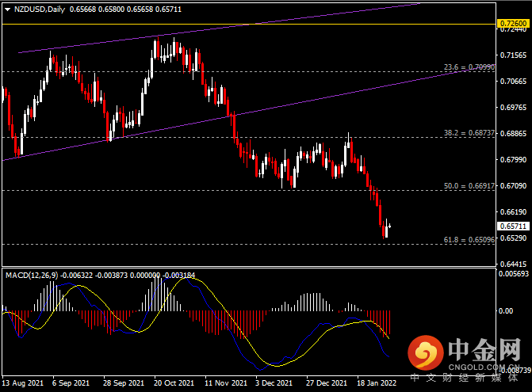Select the yellow 0.72600 price tag
Viewport: 532px width, 392px height.
pos(512,25)
